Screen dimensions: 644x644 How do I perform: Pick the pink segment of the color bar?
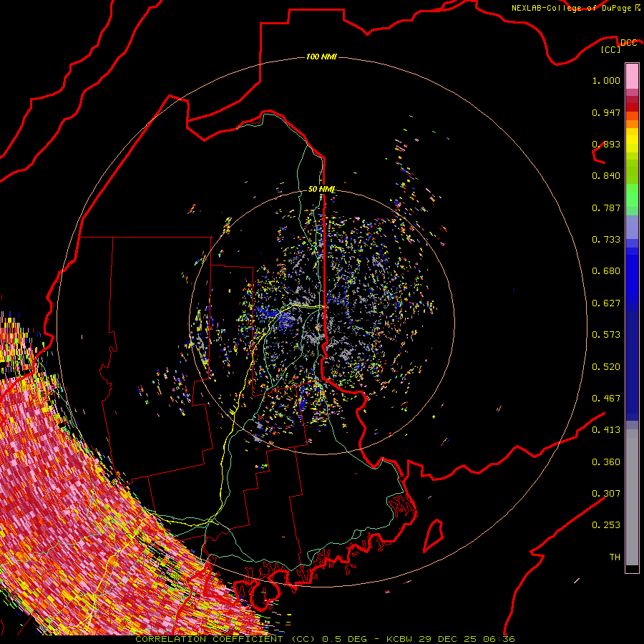632,77
